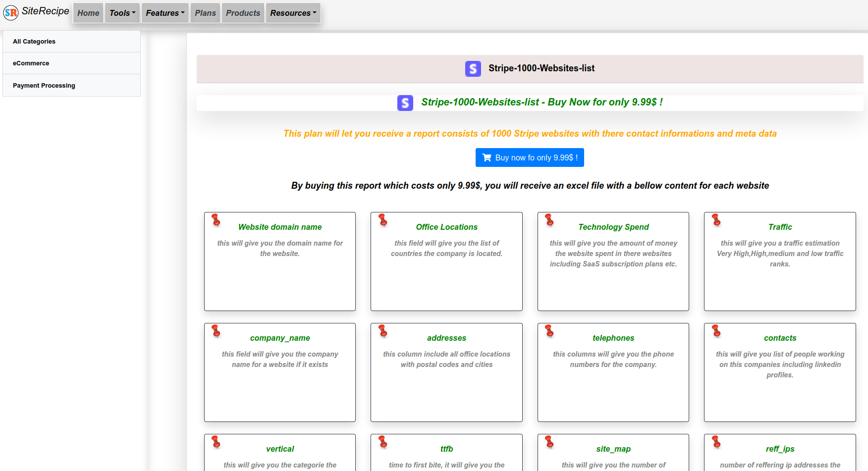Open the Plans page
The height and width of the screenshot is (471, 868).
click(205, 13)
